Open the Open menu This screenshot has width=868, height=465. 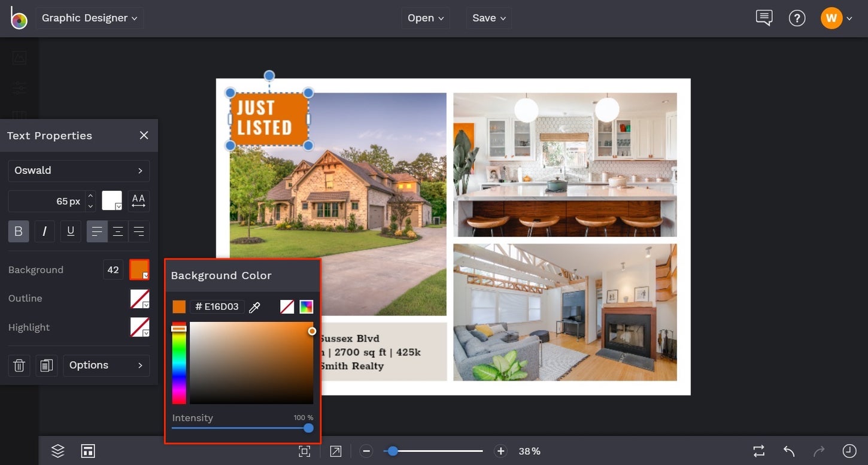tap(426, 18)
